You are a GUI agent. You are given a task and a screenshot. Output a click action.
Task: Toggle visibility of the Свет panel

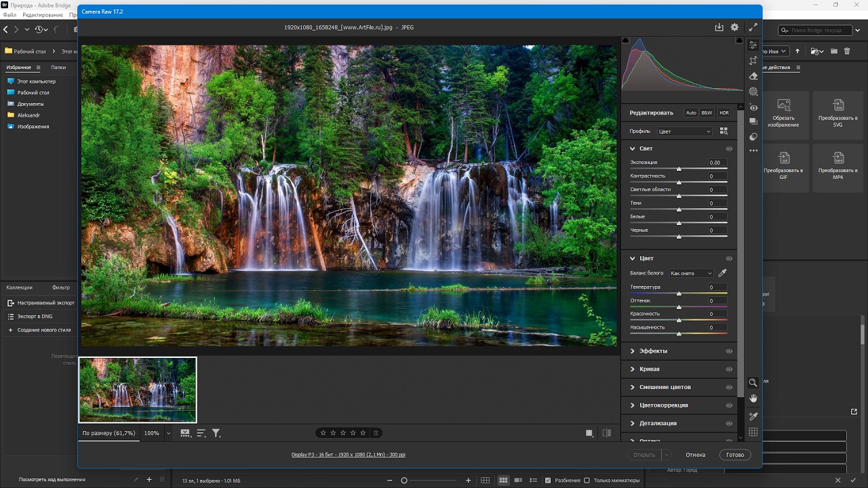click(729, 148)
